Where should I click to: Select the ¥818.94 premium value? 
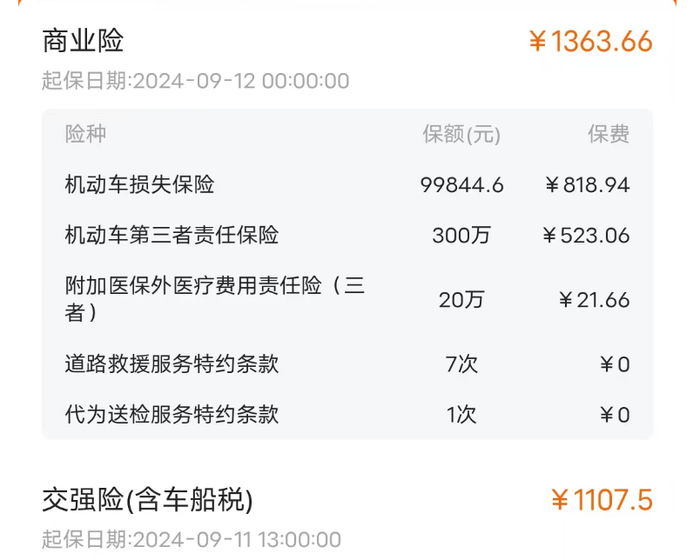point(587,185)
